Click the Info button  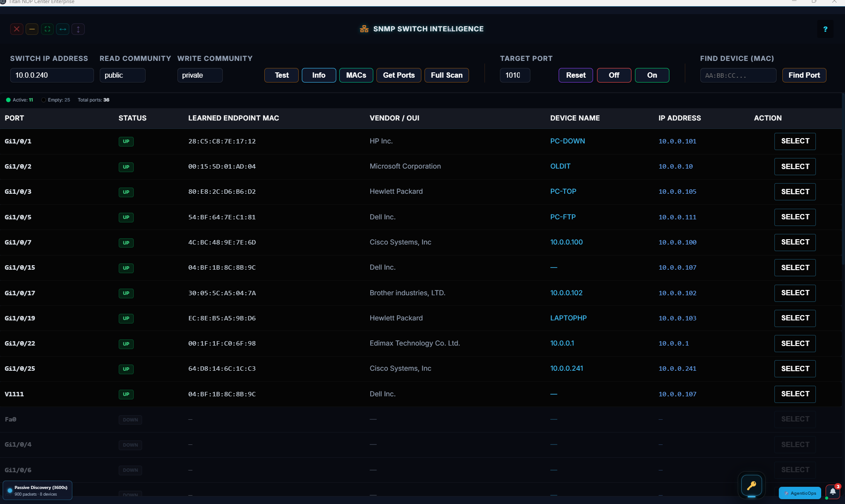[x=319, y=75]
